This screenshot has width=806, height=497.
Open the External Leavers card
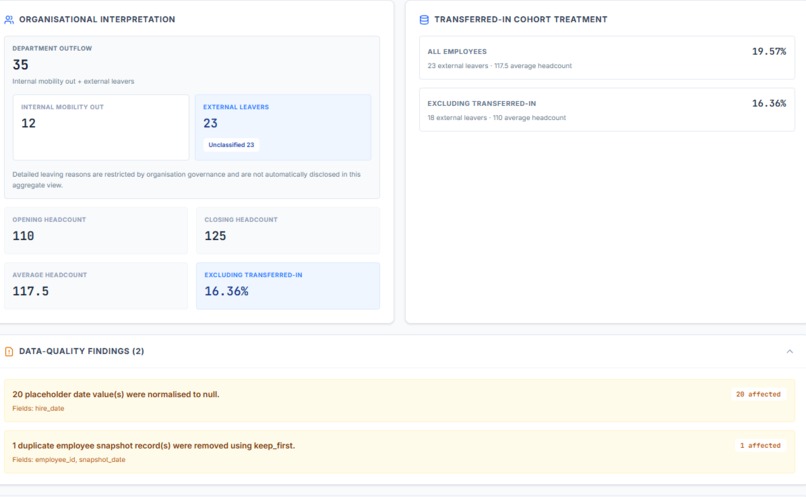(x=283, y=127)
